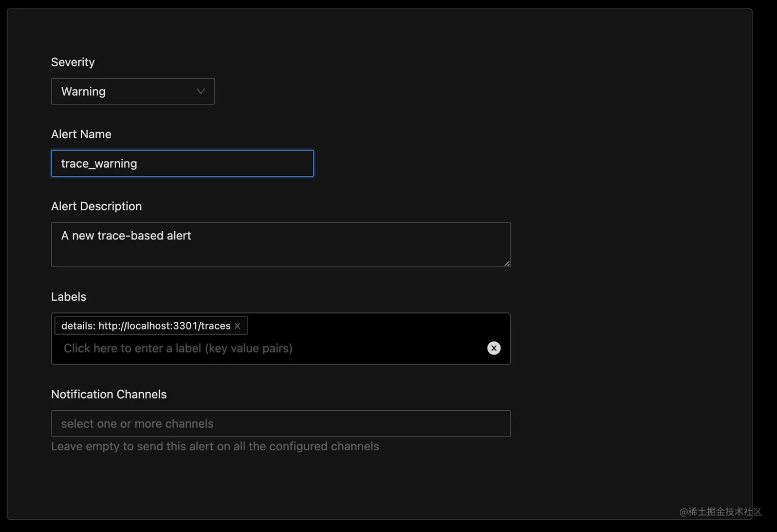This screenshot has width=777, height=532.
Task: Clear all labels with circular X button
Action: coord(494,348)
